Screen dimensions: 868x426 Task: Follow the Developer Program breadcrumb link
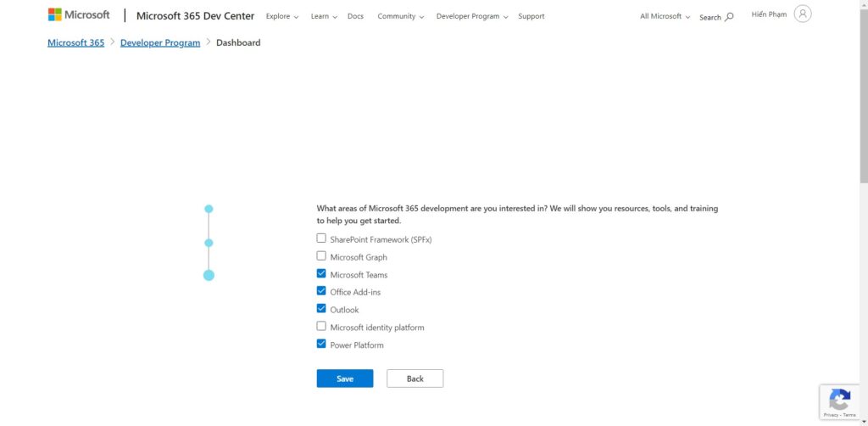coord(160,42)
